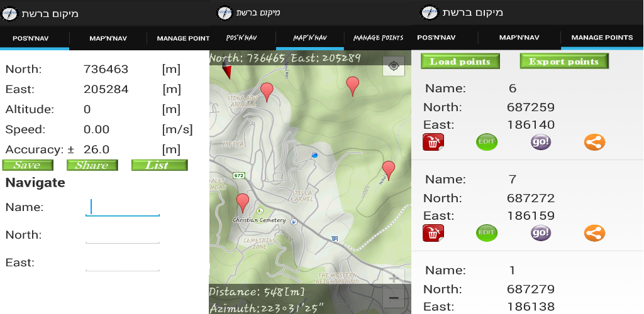Tap the green Share button
Image resolution: width=644 pixels, height=314 pixels.
(x=92, y=165)
